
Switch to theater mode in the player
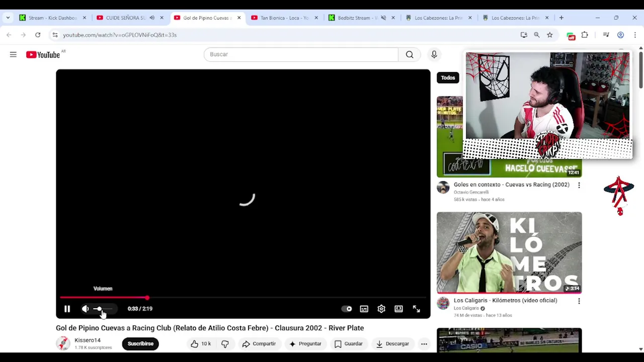[398, 309]
